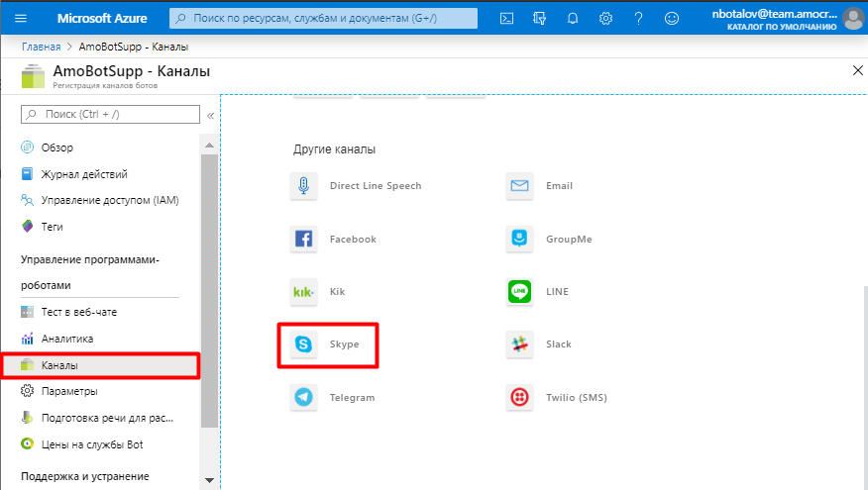Click the Управление программами-роботами section header

coord(90,272)
